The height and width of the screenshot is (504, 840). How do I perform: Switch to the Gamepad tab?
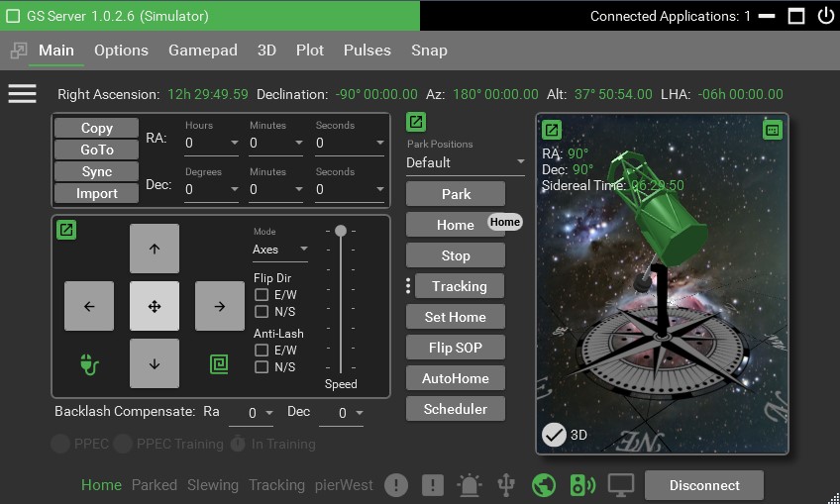click(x=202, y=50)
